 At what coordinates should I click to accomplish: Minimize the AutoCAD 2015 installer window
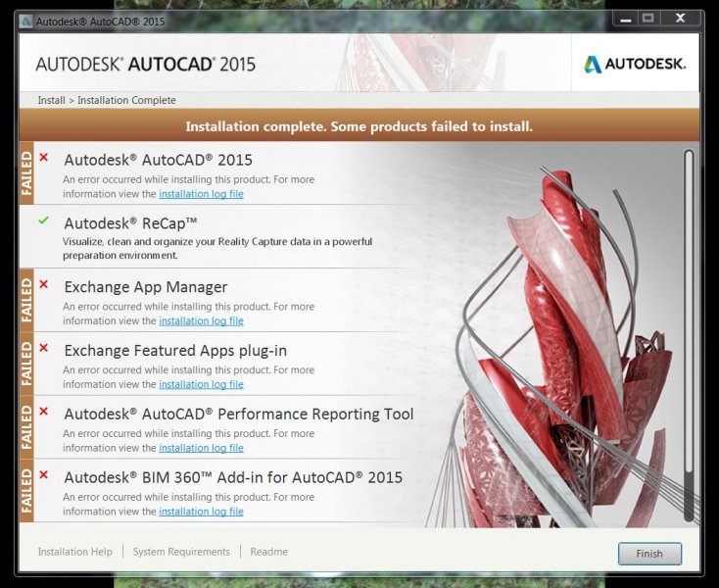626,19
